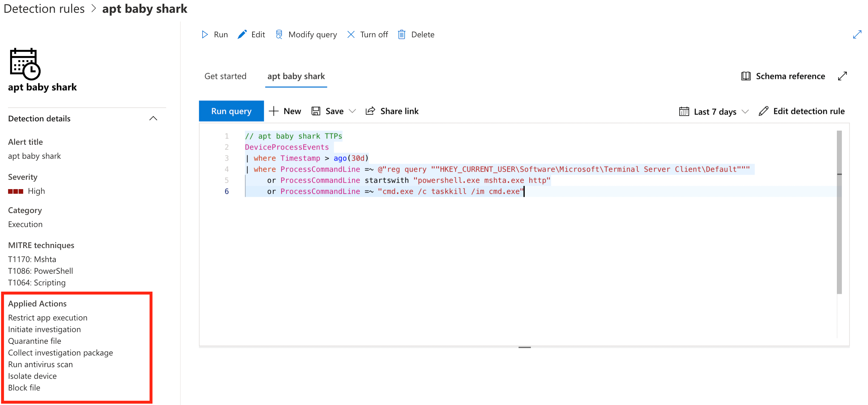868x405 pixels.
Task: Delete the rule via trash icon
Action: click(401, 34)
